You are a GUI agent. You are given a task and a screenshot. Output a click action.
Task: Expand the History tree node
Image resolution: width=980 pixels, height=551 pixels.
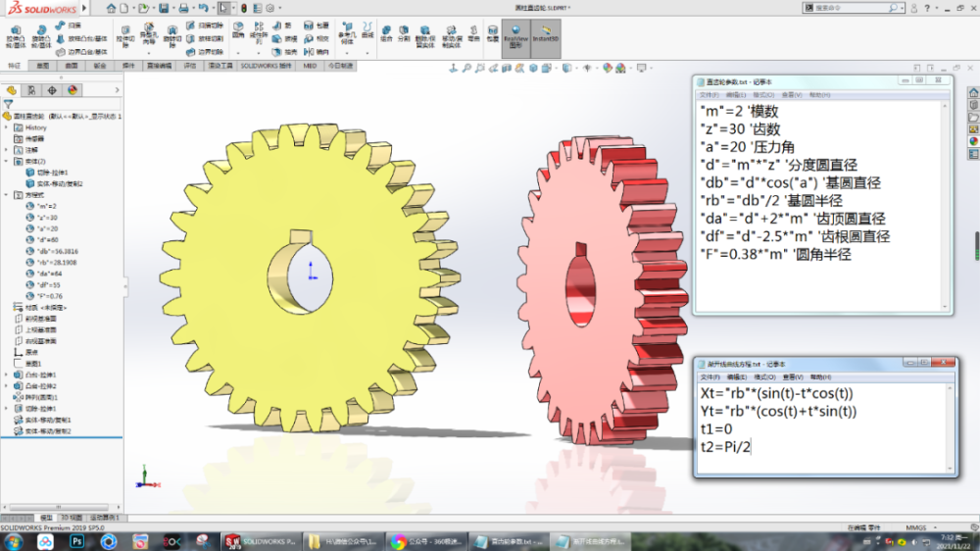tap(7, 127)
